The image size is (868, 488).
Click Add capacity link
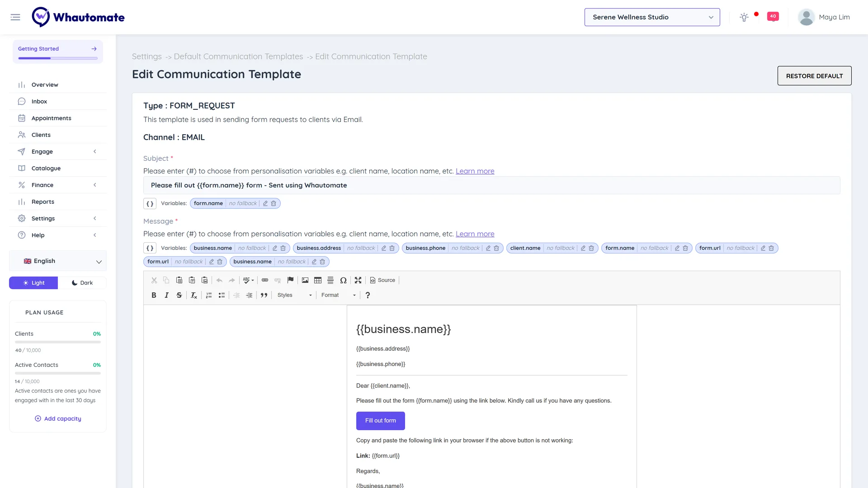(58, 419)
